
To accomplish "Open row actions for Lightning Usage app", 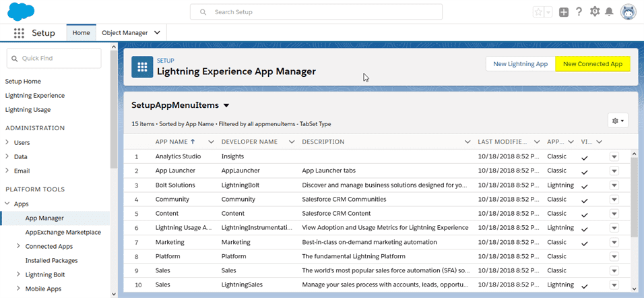I will pos(614,228).
